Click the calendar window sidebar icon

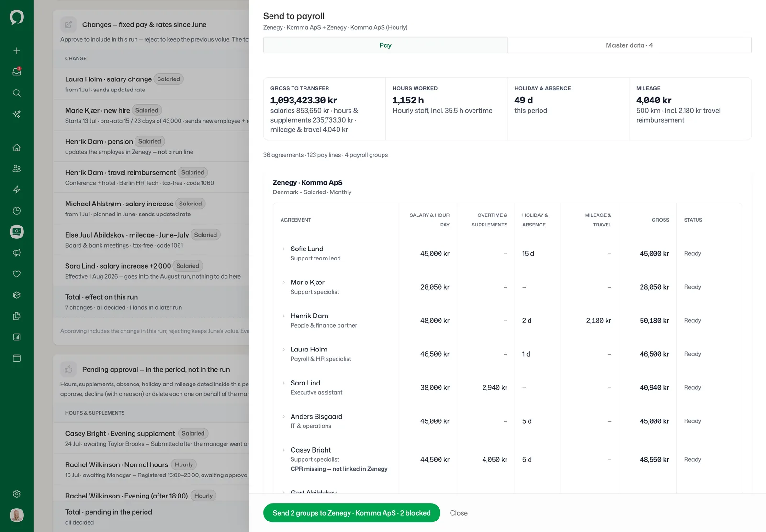[x=17, y=358]
